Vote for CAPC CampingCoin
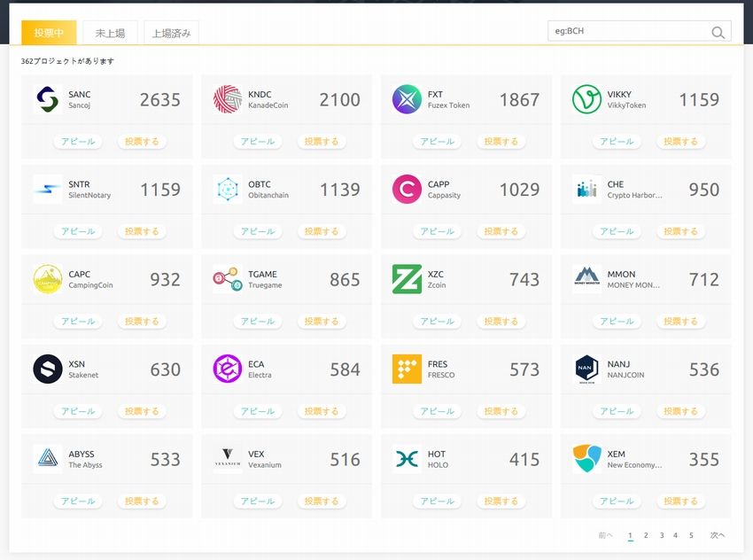 click(142, 321)
